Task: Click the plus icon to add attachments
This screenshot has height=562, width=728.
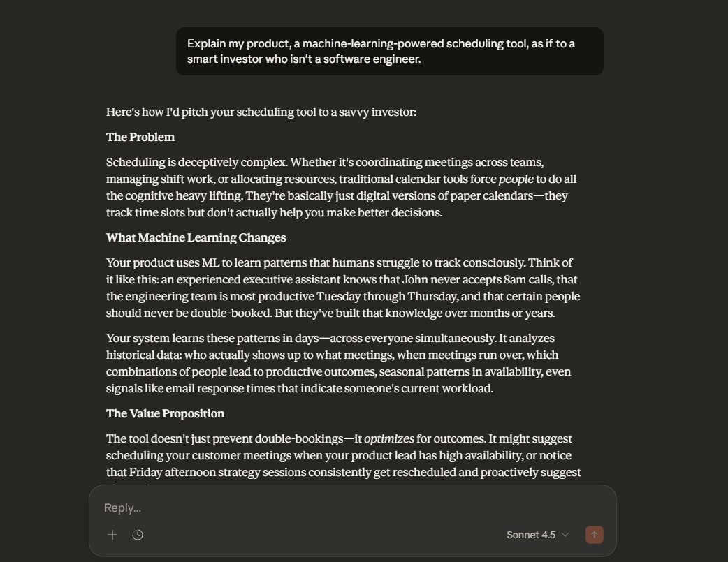Action: (112, 535)
